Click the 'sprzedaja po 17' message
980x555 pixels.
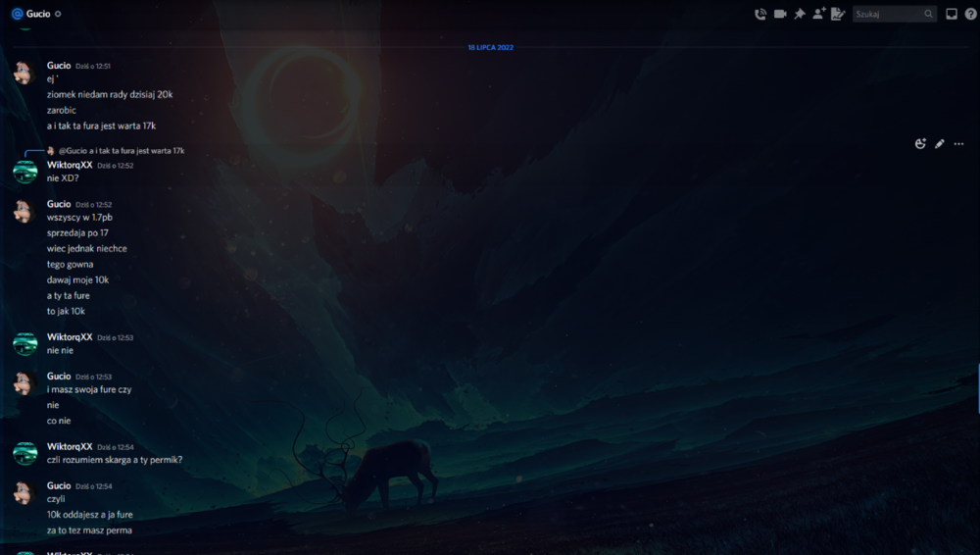click(77, 233)
